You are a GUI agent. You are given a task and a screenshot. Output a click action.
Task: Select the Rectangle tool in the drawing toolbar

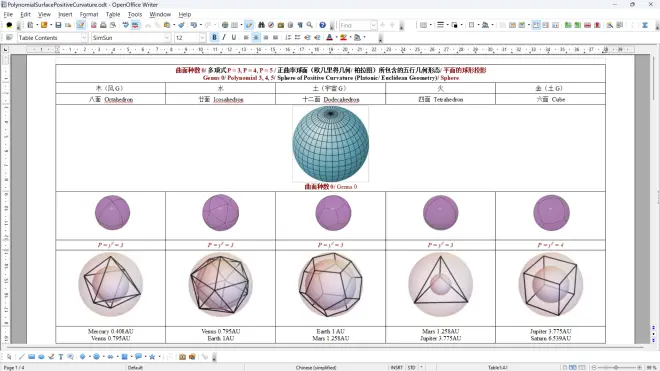[32, 357]
